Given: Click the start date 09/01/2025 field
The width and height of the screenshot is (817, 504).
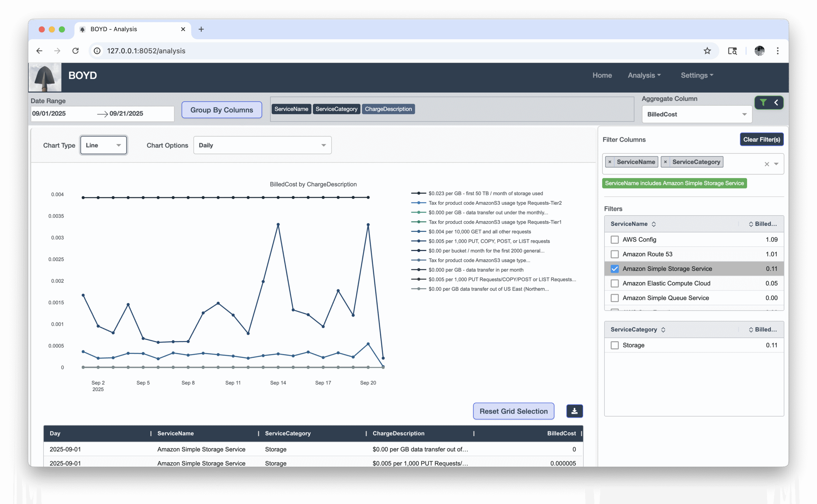Looking at the screenshot, I should pyautogui.click(x=49, y=114).
